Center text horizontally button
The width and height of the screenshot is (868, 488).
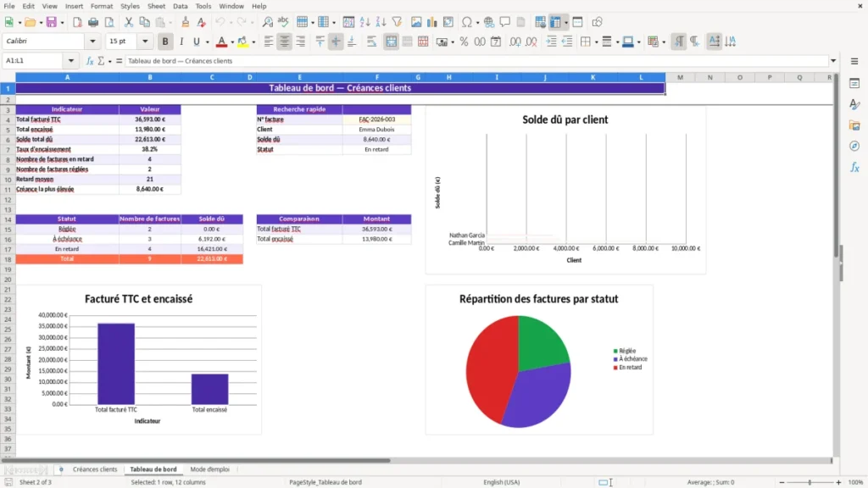285,42
